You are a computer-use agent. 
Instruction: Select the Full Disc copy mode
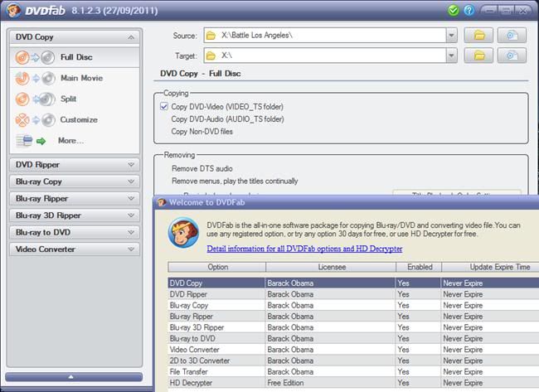75,57
